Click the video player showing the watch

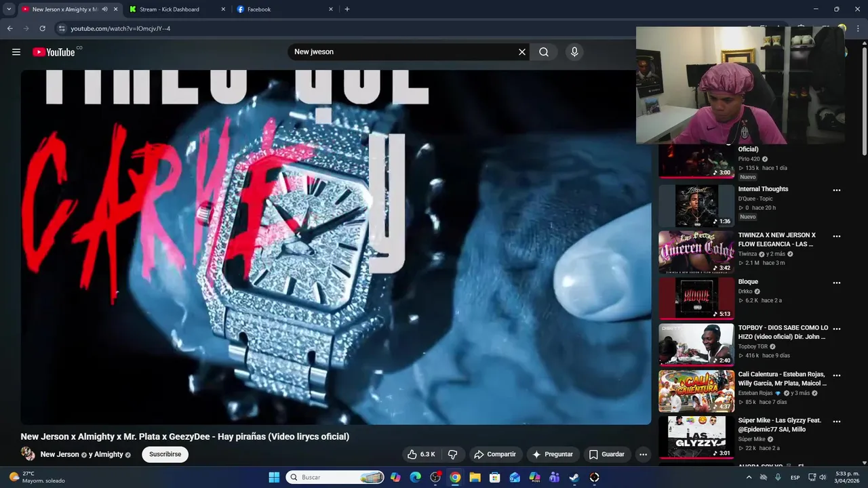pos(336,247)
